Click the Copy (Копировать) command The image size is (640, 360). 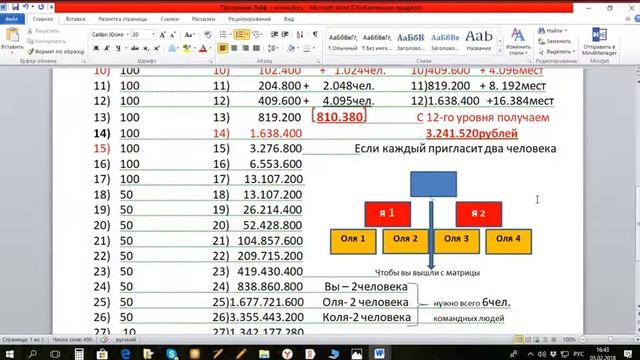[x=46, y=41]
